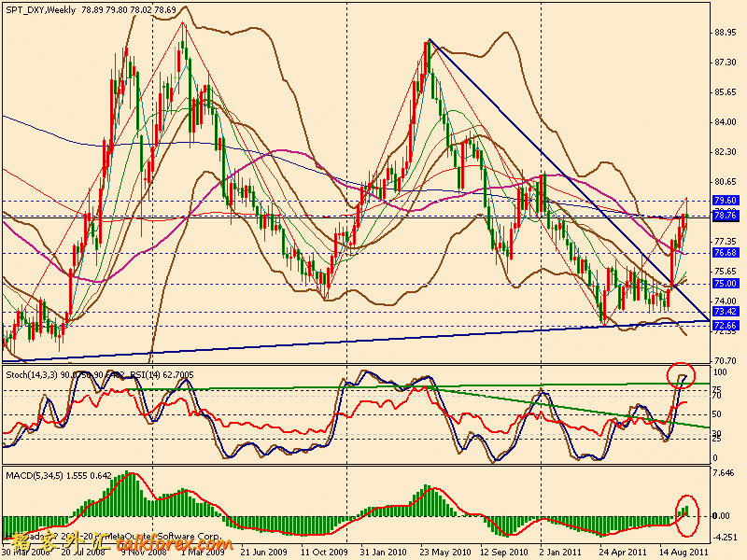Click the 21 Jun 2009 date label
Viewport: 747px width, 560px height.
click(263, 552)
